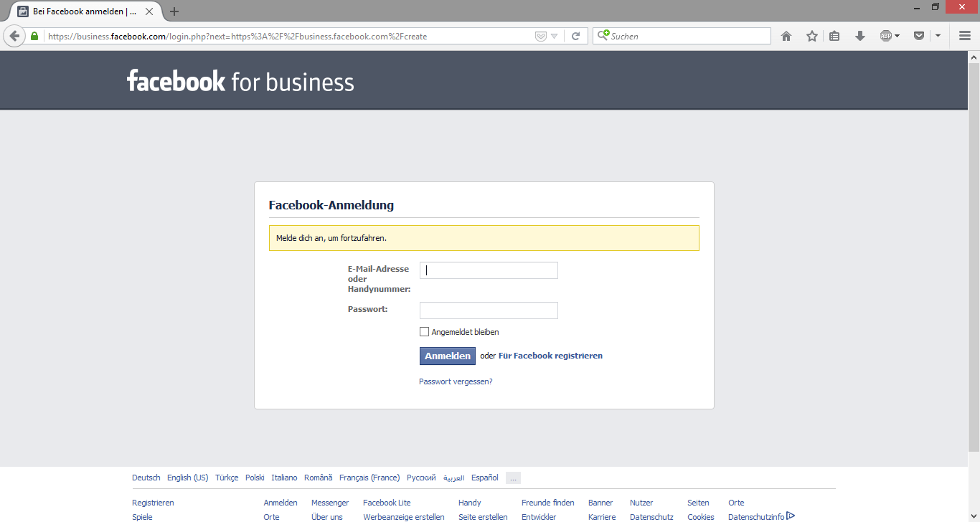The width and height of the screenshot is (980, 522).
Task: Switch language to Deutsch
Action: tap(146, 478)
